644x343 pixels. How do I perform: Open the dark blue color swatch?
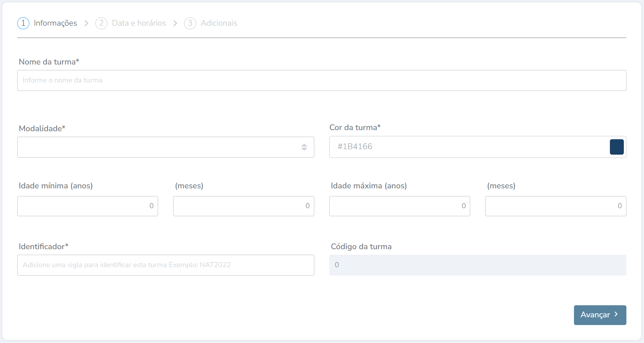point(616,147)
